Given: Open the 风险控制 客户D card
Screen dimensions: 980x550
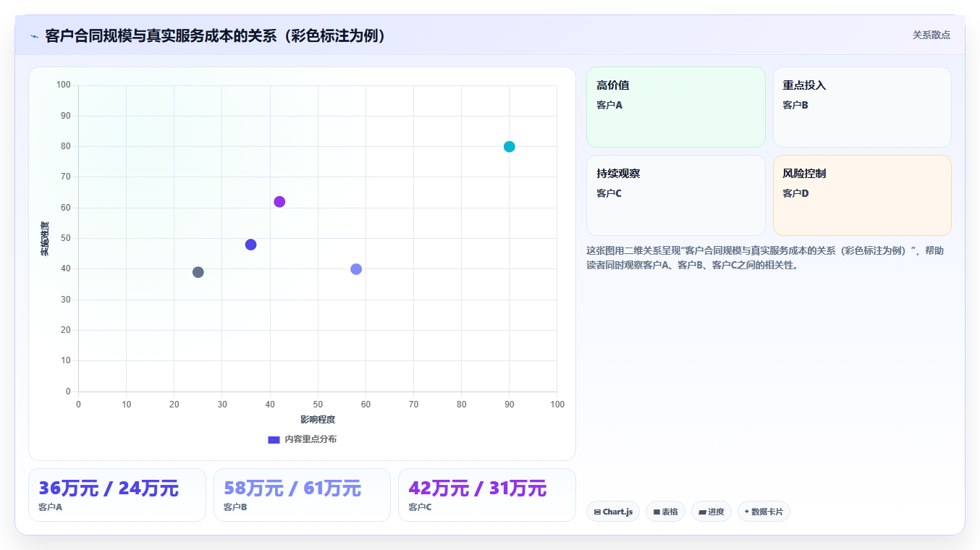Looking at the screenshot, I should (862, 195).
